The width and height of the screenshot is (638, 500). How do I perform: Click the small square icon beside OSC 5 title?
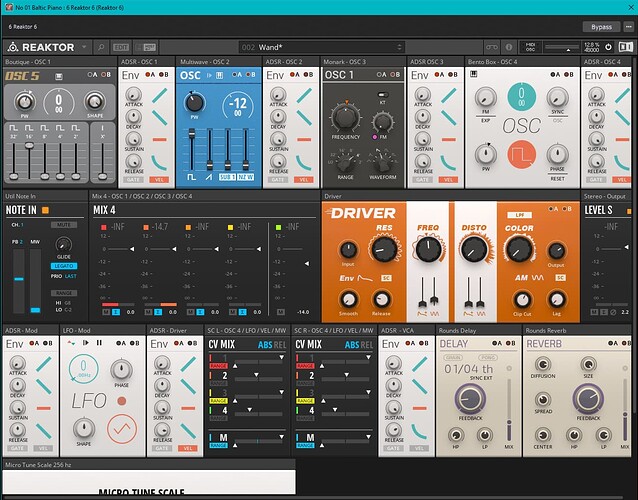click(59, 76)
